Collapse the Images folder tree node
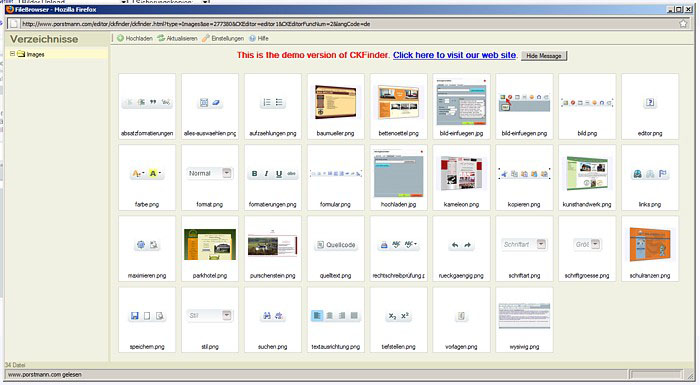Image resolution: width=700 pixels, height=385 pixels. tap(12, 54)
